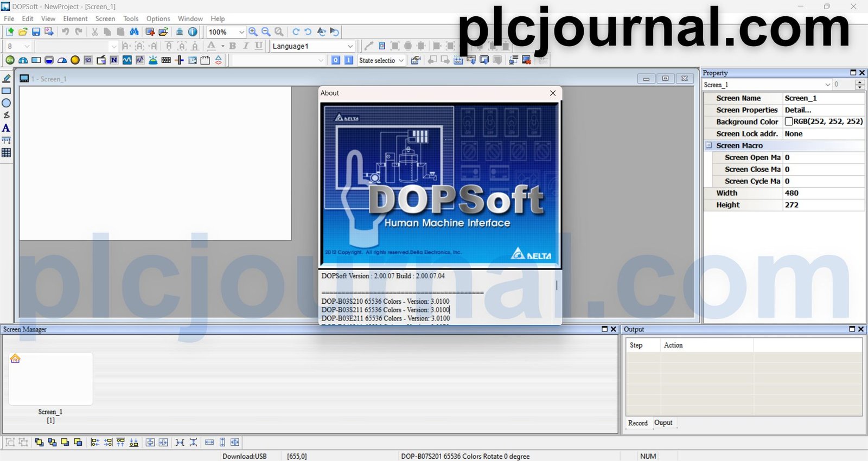This screenshot has height=461, width=868.
Task: Click the Bring to Front icon in bottom toolbar
Action: pos(39,443)
